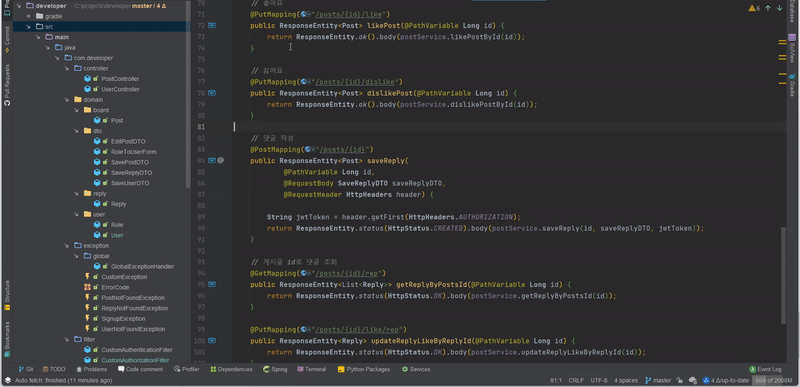This screenshot has width=800, height=387.
Task: Open the Git tool window
Action: (x=26, y=369)
